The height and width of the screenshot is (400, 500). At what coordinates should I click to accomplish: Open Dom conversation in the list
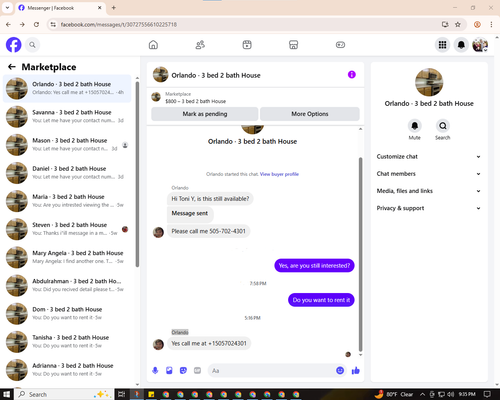[x=67, y=313]
